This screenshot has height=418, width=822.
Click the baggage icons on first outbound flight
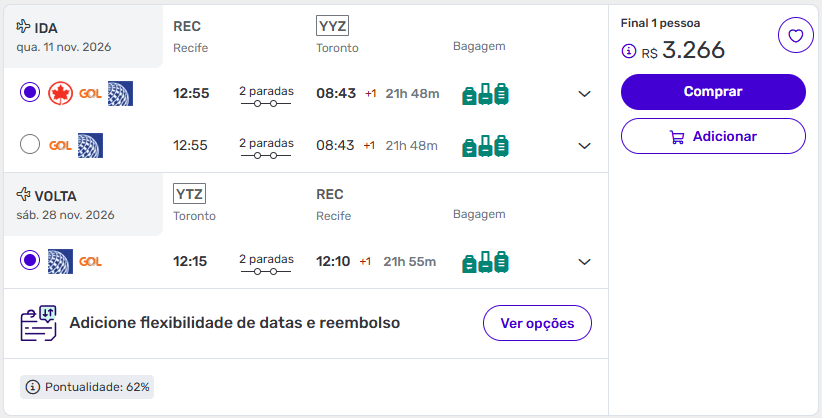click(x=485, y=94)
